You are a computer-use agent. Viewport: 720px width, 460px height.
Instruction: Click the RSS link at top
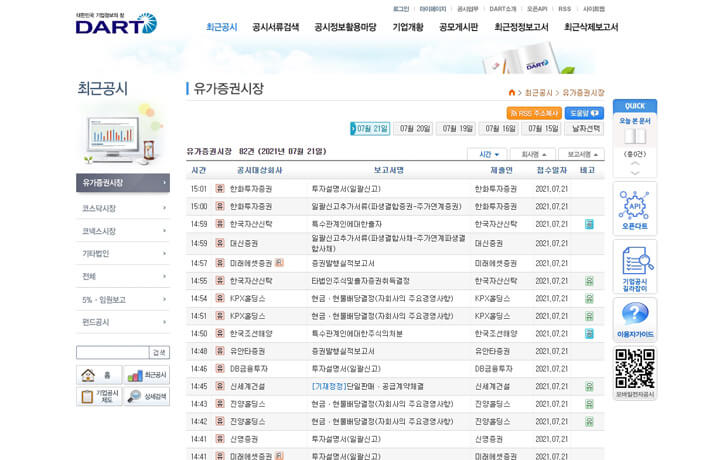[564, 9]
